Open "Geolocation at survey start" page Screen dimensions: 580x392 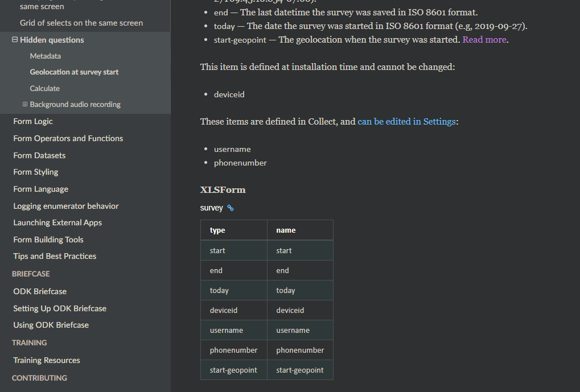coord(74,72)
